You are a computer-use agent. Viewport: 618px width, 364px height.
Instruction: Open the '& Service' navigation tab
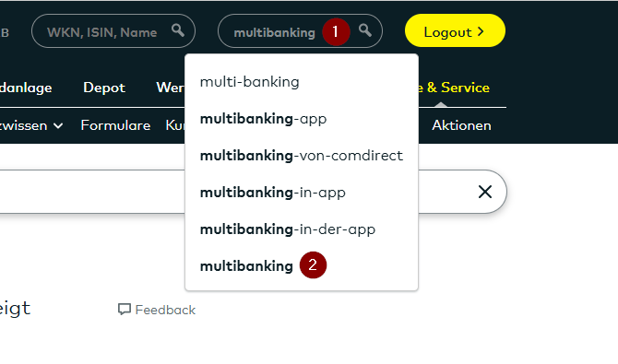click(458, 88)
